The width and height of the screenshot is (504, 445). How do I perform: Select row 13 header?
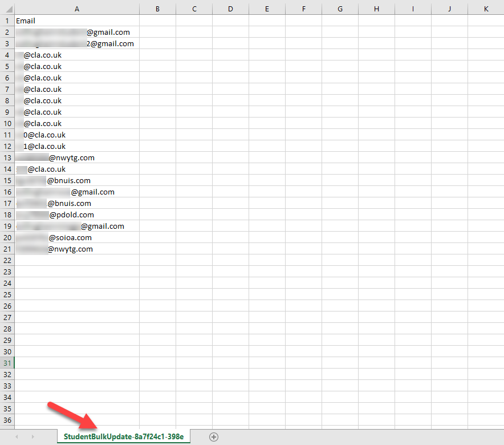pyautogui.click(x=7, y=157)
